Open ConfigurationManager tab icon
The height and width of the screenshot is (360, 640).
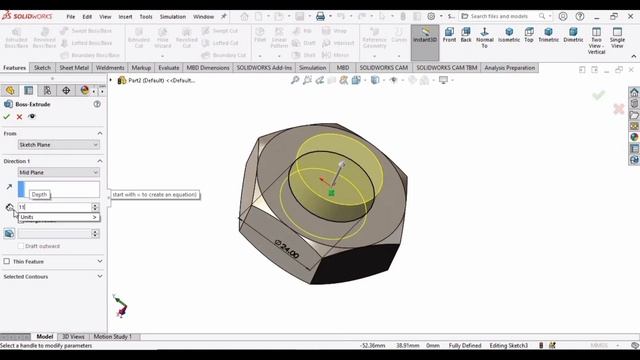pos(47,90)
